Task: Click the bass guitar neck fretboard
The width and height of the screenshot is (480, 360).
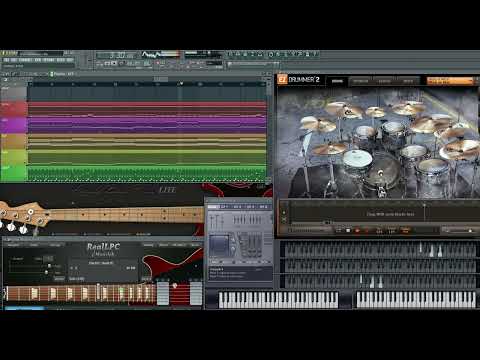Action: 127,214
